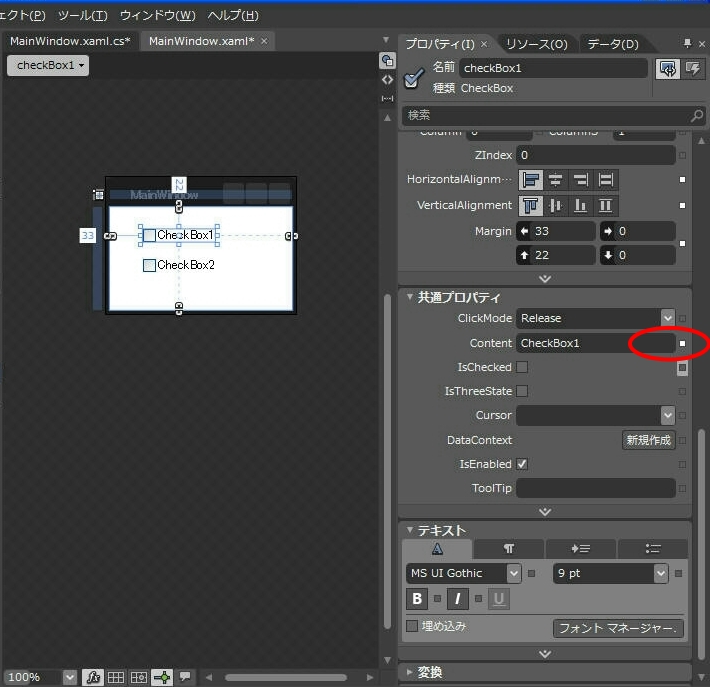Viewport: 710px width, 687px height.
Task: Tick the IsChecked checkbox
Action: point(522,367)
